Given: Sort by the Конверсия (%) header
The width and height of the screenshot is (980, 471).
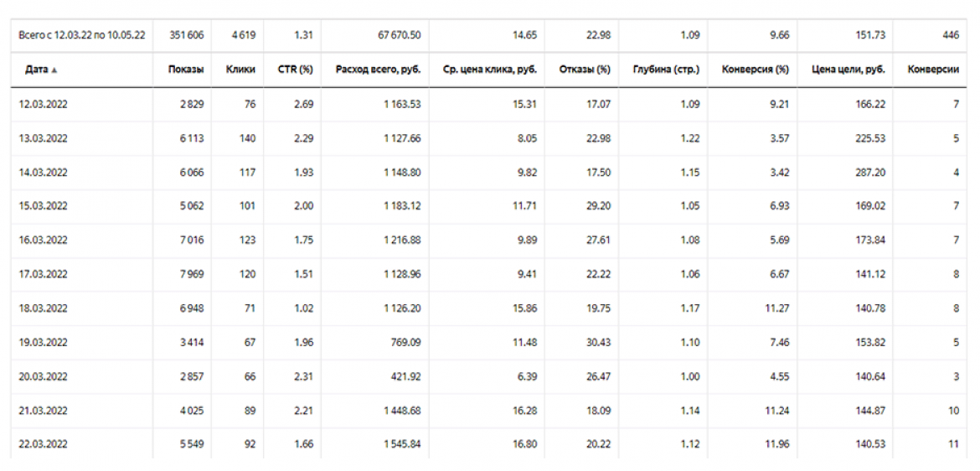Looking at the screenshot, I should point(755,70).
